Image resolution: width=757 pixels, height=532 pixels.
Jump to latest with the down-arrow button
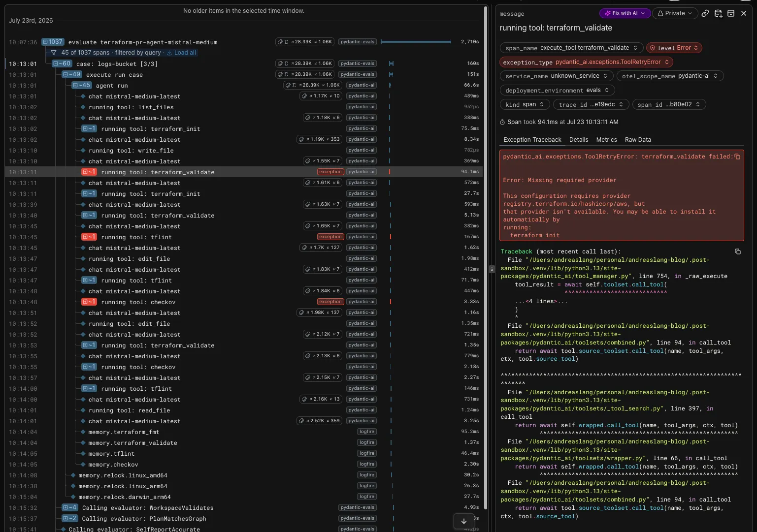[x=464, y=521]
